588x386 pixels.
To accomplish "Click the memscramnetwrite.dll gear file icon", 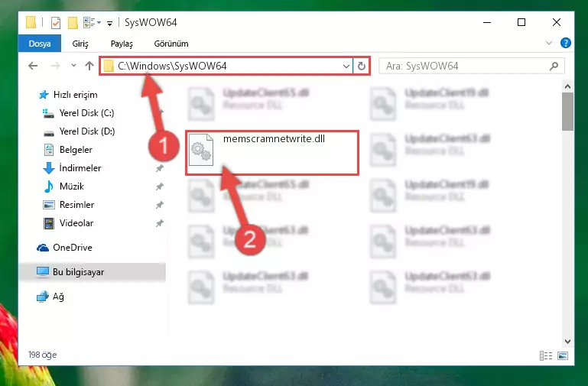I will (201, 150).
